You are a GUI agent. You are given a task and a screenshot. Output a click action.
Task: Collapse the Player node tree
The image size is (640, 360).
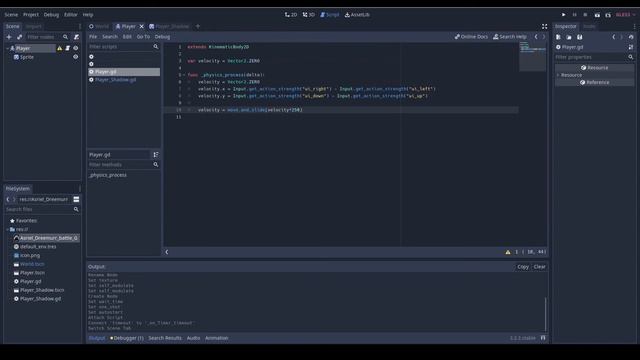[x=7, y=48]
